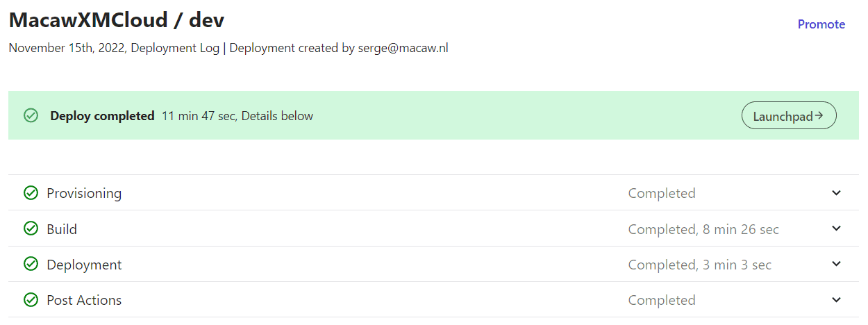Expand the Deployment section chevron
This screenshot has height=325, width=868.
click(x=836, y=264)
